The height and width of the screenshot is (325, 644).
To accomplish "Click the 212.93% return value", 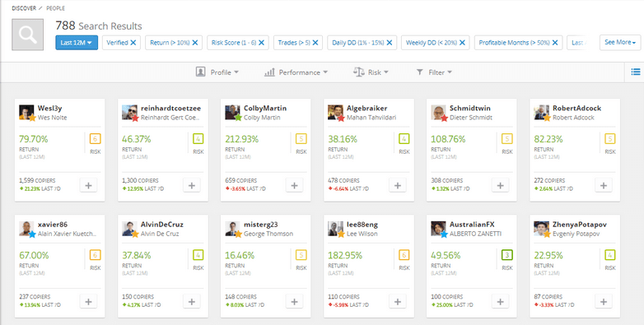I will click(241, 139).
